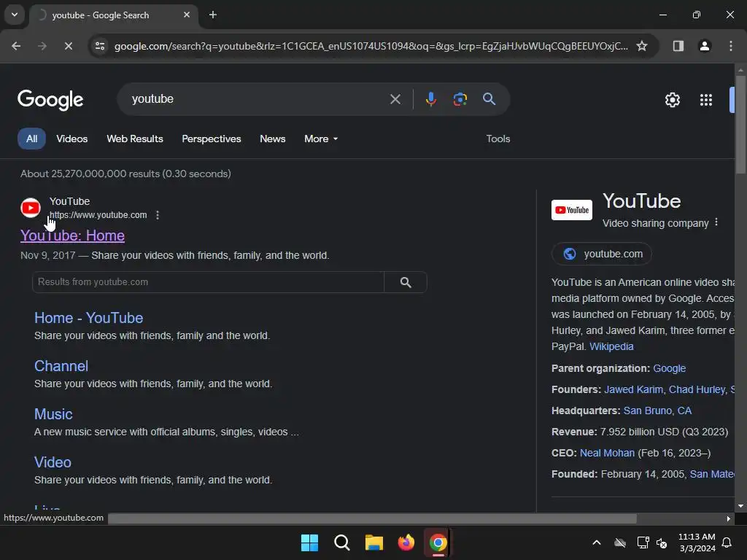Stop the page from loading

pyautogui.click(x=68, y=46)
